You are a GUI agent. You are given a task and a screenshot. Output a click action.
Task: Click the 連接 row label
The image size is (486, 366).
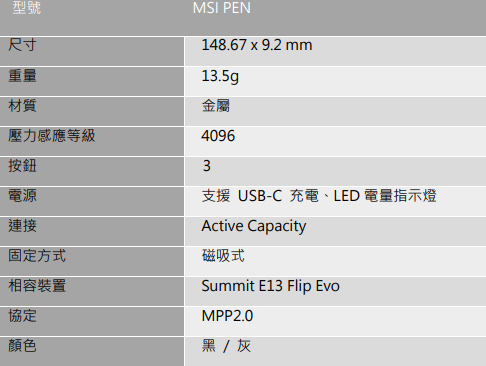coord(22,226)
